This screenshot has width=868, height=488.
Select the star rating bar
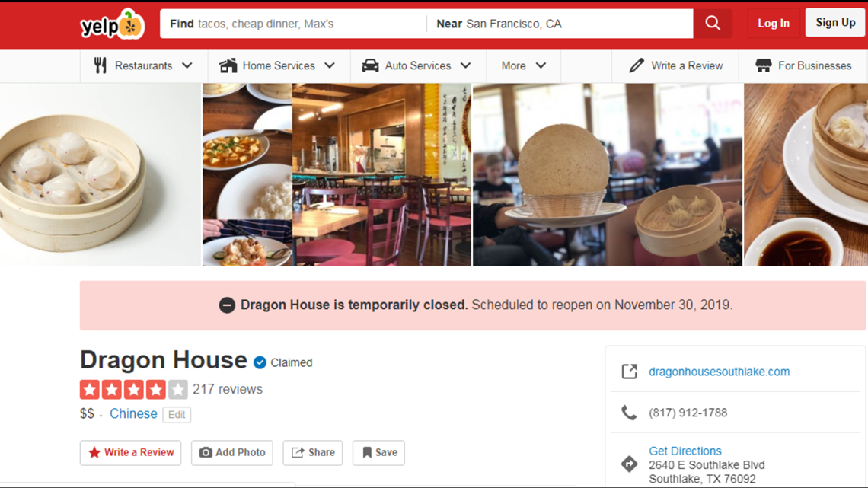click(134, 390)
